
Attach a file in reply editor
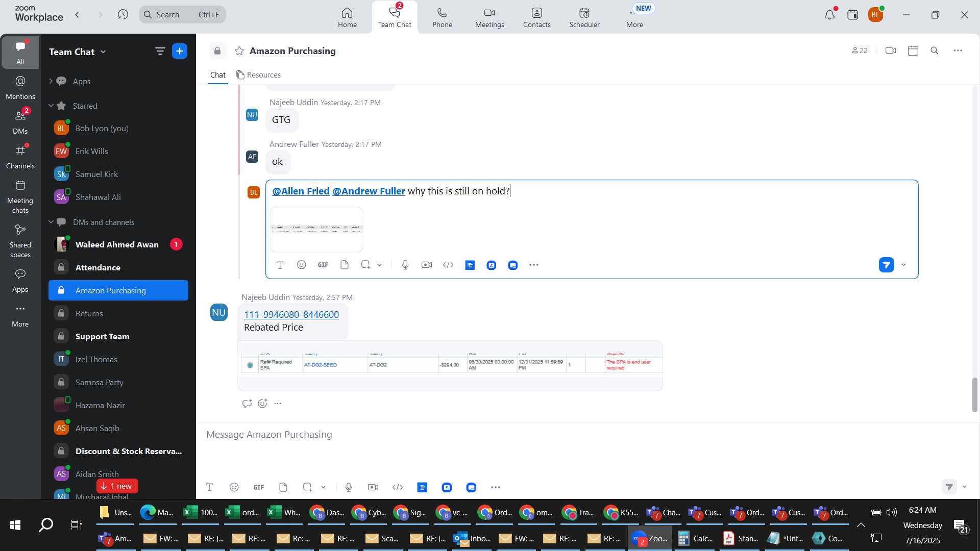(x=345, y=265)
